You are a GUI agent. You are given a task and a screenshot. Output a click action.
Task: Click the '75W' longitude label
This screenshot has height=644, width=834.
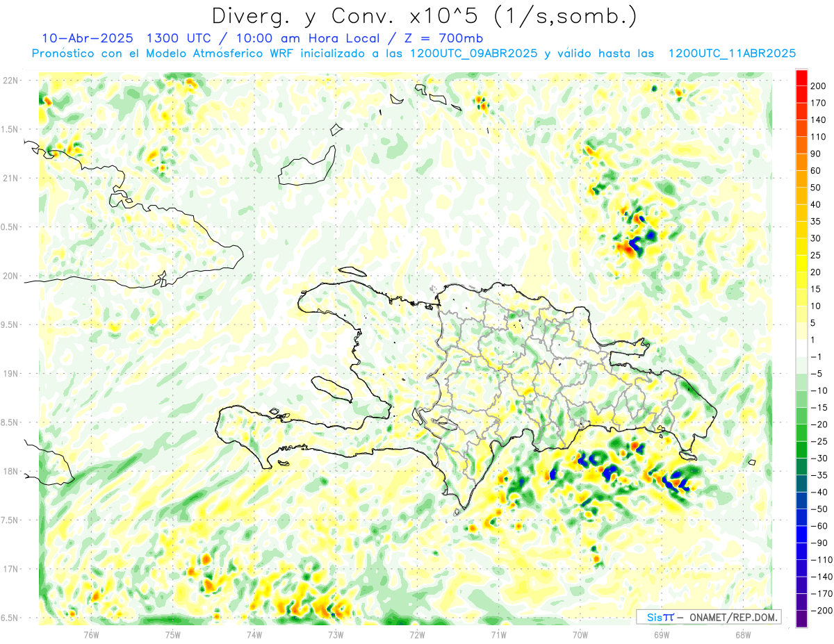(172, 634)
